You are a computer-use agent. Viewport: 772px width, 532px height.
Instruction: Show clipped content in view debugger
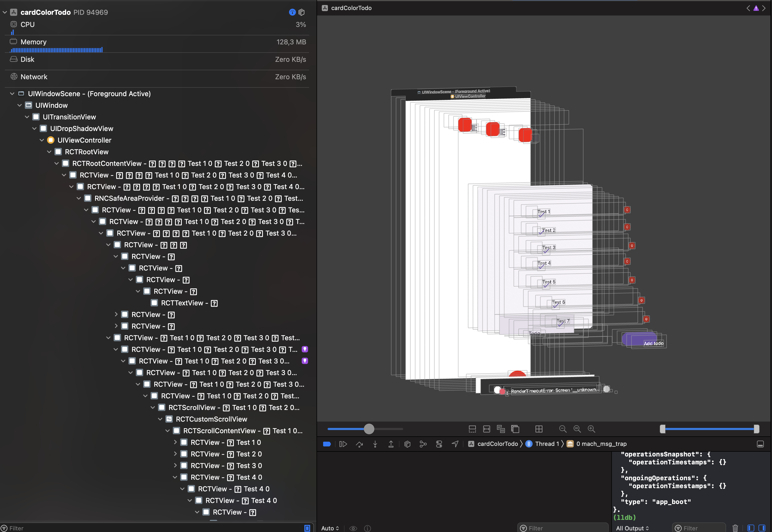coord(472,429)
